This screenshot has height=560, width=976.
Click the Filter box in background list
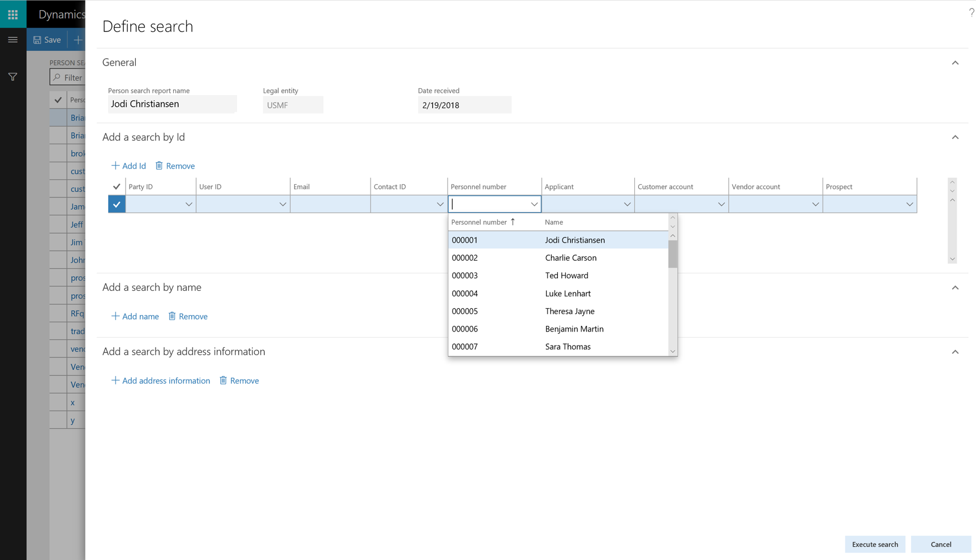67,77
